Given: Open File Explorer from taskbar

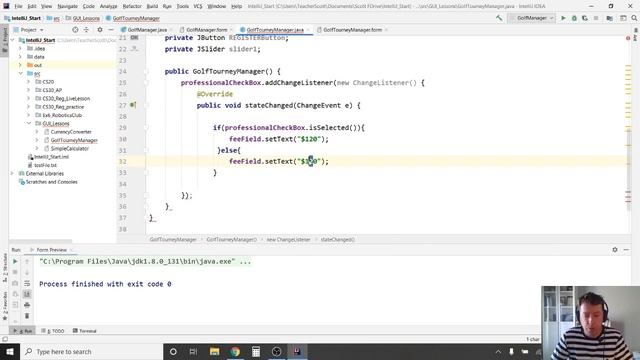Looking at the screenshot, I should (x=214, y=351).
